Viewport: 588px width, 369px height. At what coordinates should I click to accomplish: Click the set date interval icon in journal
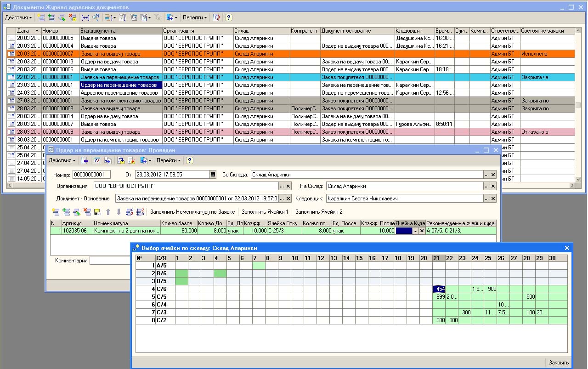(85, 17)
